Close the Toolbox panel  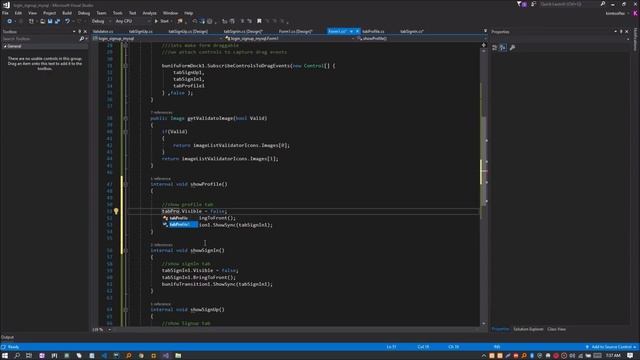pos(85,31)
